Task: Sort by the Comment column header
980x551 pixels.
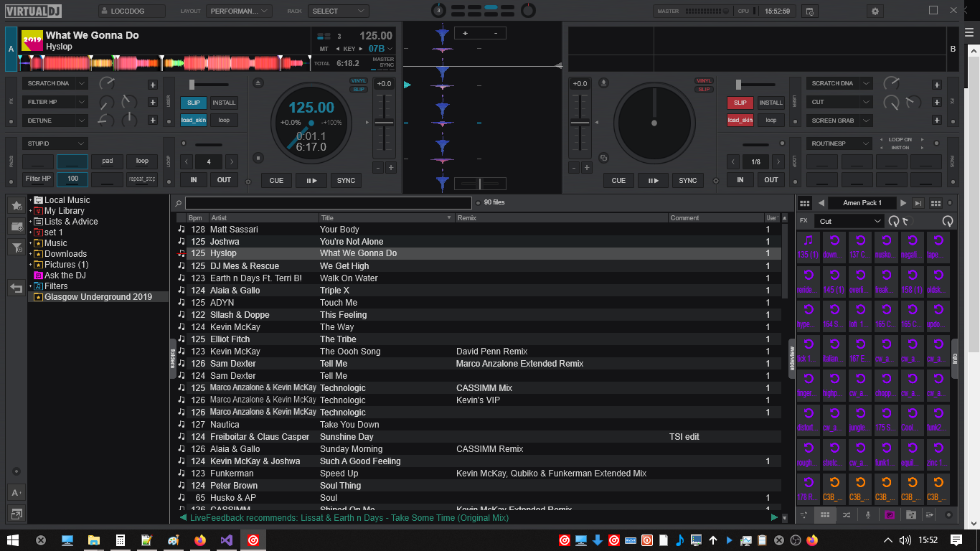Action: pyautogui.click(x=716, y=218)
